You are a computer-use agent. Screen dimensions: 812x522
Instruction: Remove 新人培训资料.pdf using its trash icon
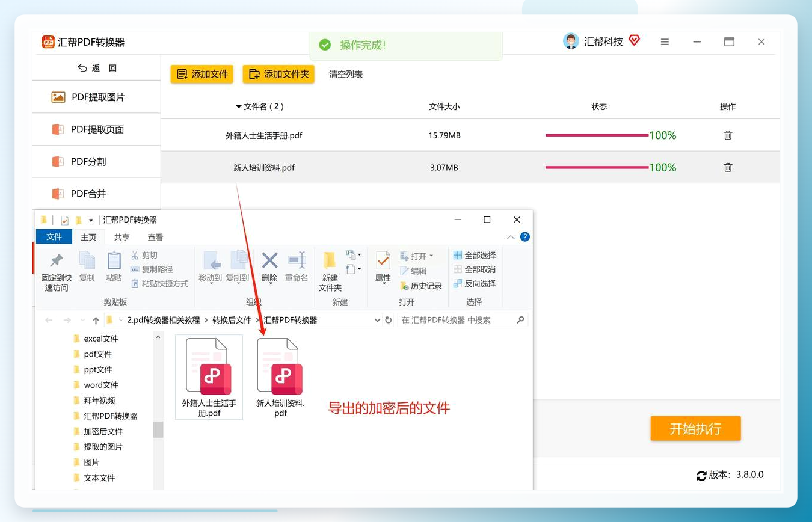[728, 167]
